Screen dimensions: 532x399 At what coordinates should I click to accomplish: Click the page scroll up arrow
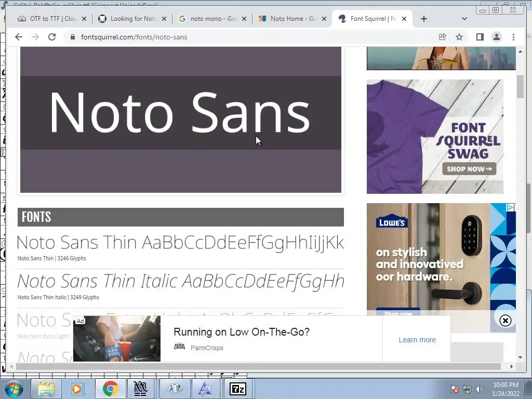tap(520, 51)
